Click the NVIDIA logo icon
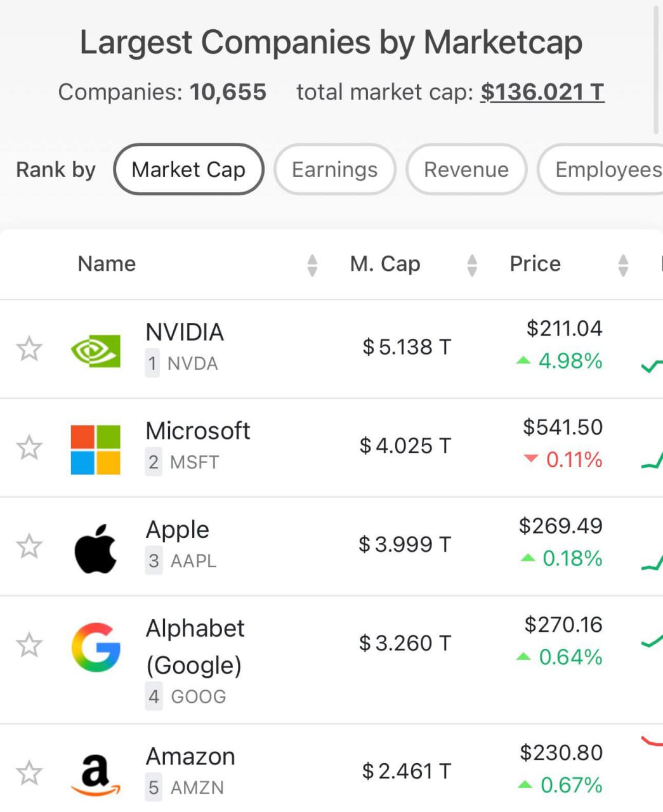The image size is (663, 812). [x=95, y=350]
